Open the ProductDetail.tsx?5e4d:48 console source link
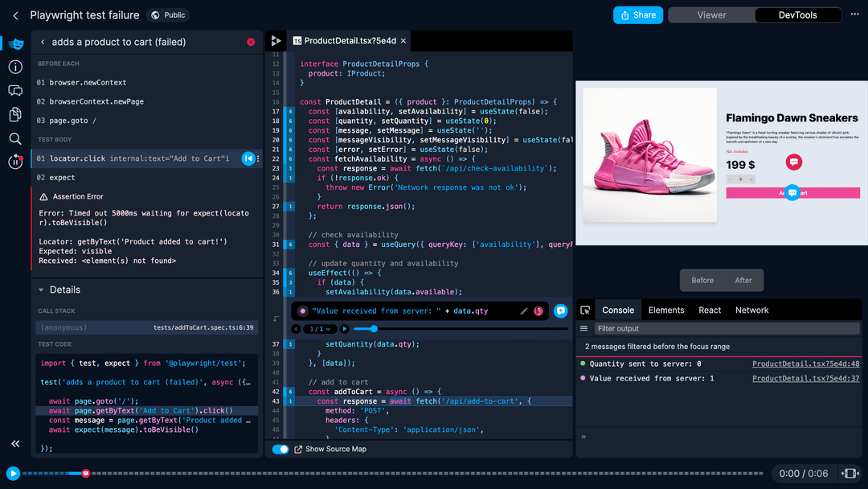Viewport: 868px width, 489px height. point(805,364)
